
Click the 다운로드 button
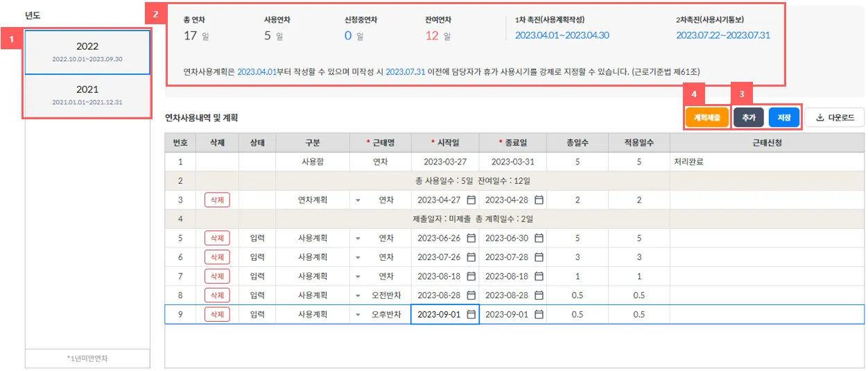click(835, 118)
